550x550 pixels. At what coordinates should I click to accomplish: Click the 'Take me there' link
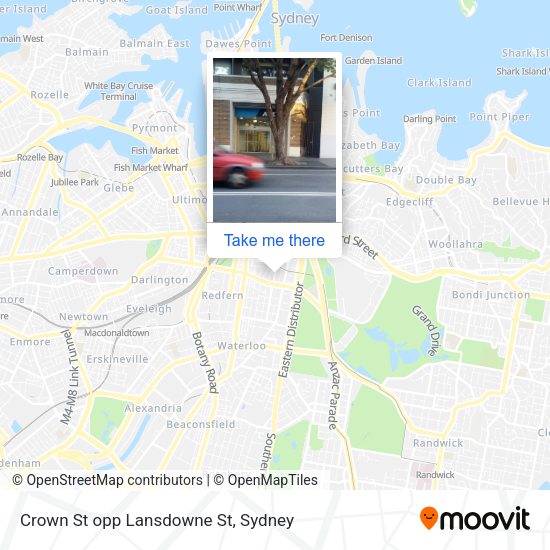[x=274, y=241]
